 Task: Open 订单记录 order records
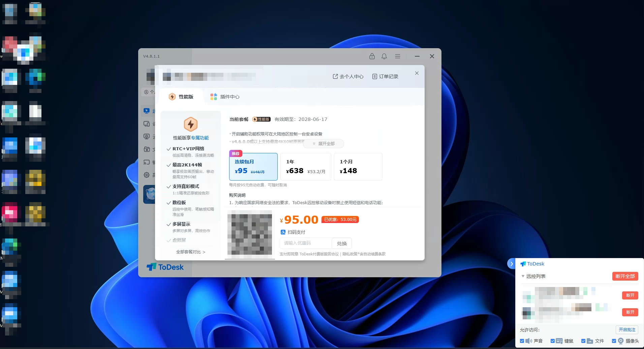[x=385, y=76]
